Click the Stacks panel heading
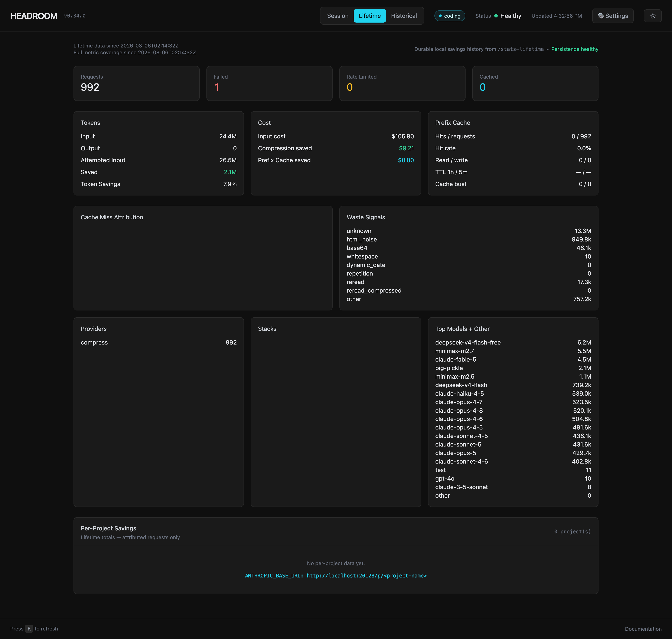The height and width of the screenshot is (639, 672). (267, 329)
